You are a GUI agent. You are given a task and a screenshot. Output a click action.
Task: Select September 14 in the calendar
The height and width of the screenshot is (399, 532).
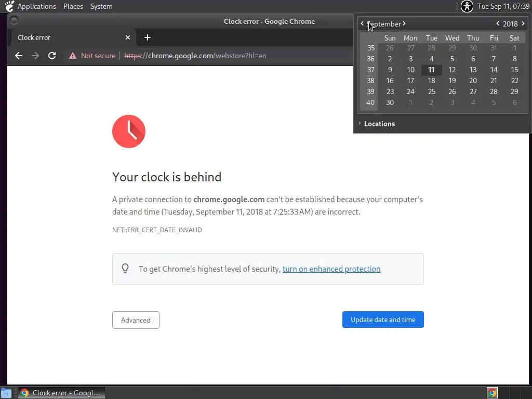click(x=494, y=70)
